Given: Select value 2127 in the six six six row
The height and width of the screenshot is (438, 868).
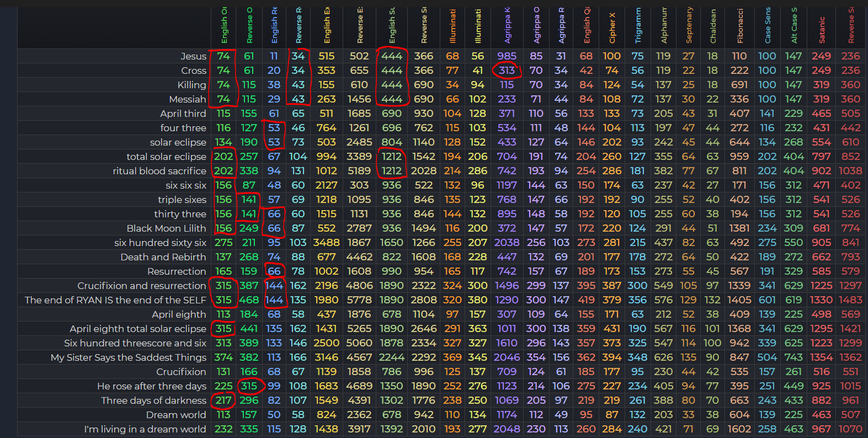Looking at the screenshot, I should coord(327,185).
